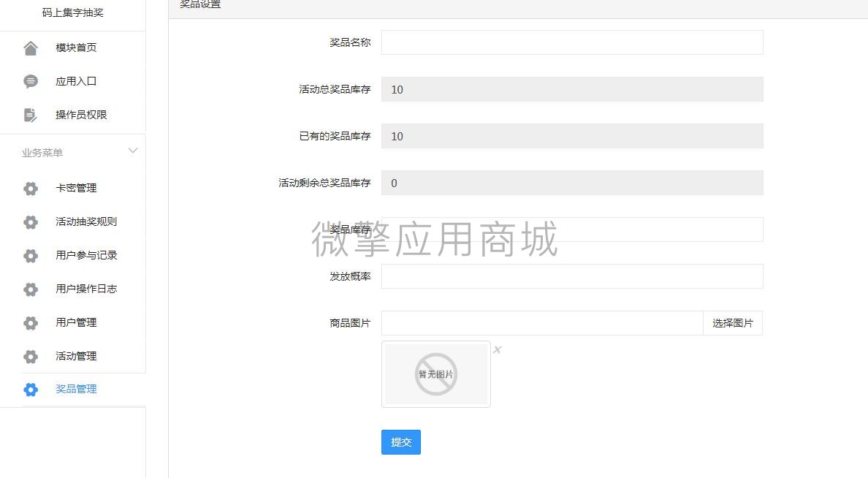
Task: Click the gear icon next to 卡密管理
Action: click(x=30, y=188)
